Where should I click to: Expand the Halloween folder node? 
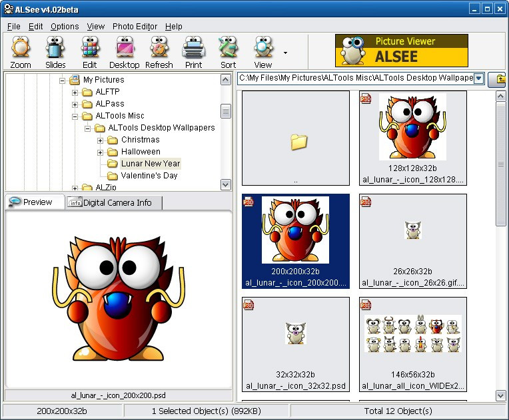(101, 152)
